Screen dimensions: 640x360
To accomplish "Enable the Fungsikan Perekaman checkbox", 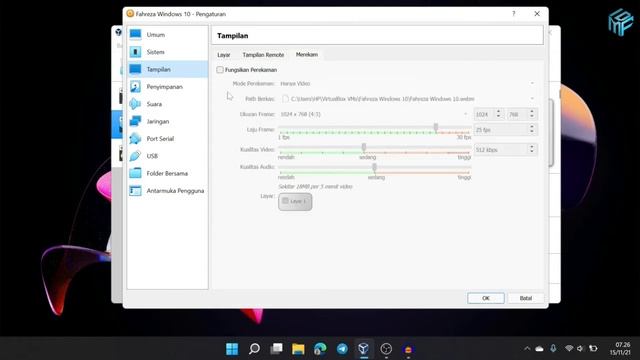I will click(x=220, y=70).
